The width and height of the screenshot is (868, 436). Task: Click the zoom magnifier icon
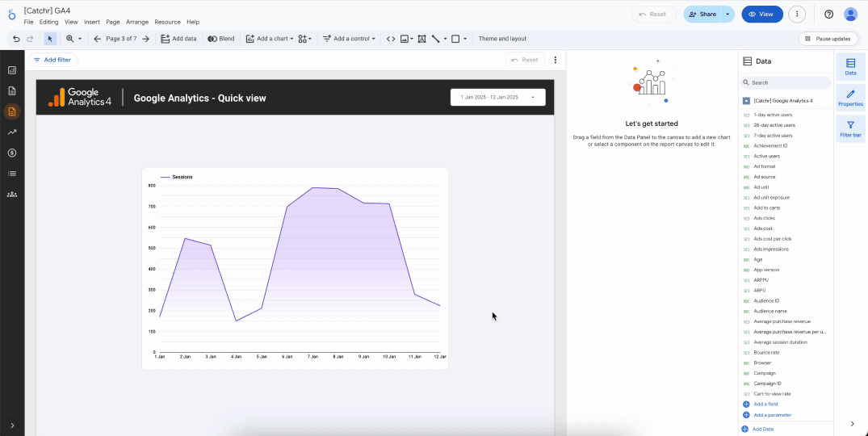(70, 39)
